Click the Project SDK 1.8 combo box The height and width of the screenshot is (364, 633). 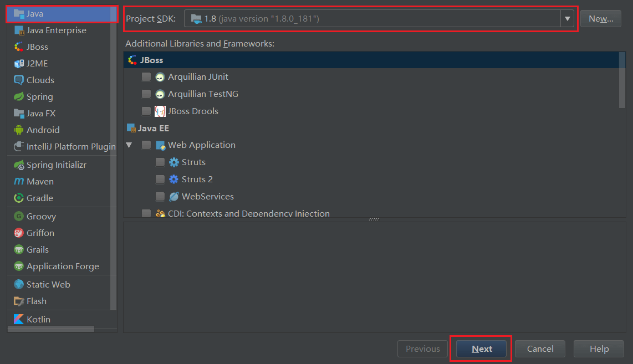[x=379, y=19]
